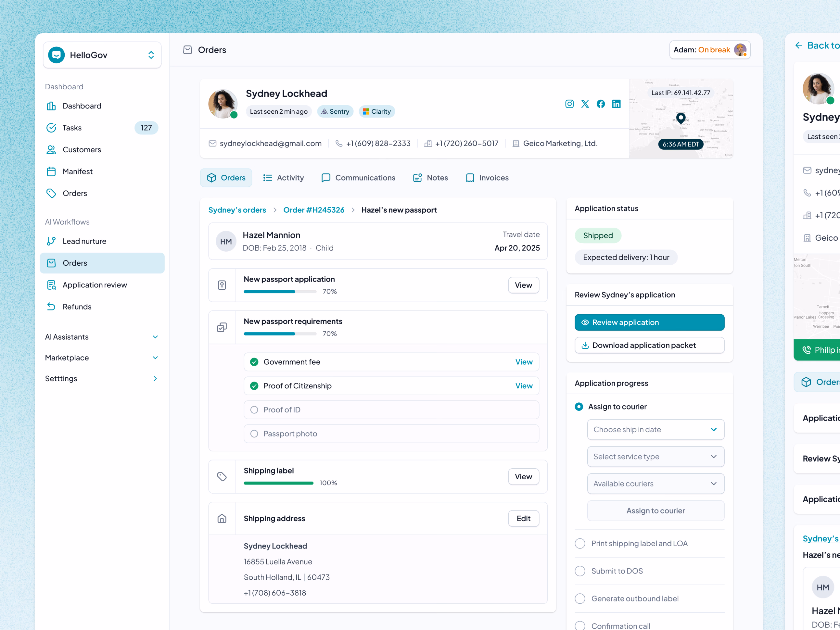Click the Shipping label 100% progress bar
Screen dimensions: 840x630
click(278, 483)
